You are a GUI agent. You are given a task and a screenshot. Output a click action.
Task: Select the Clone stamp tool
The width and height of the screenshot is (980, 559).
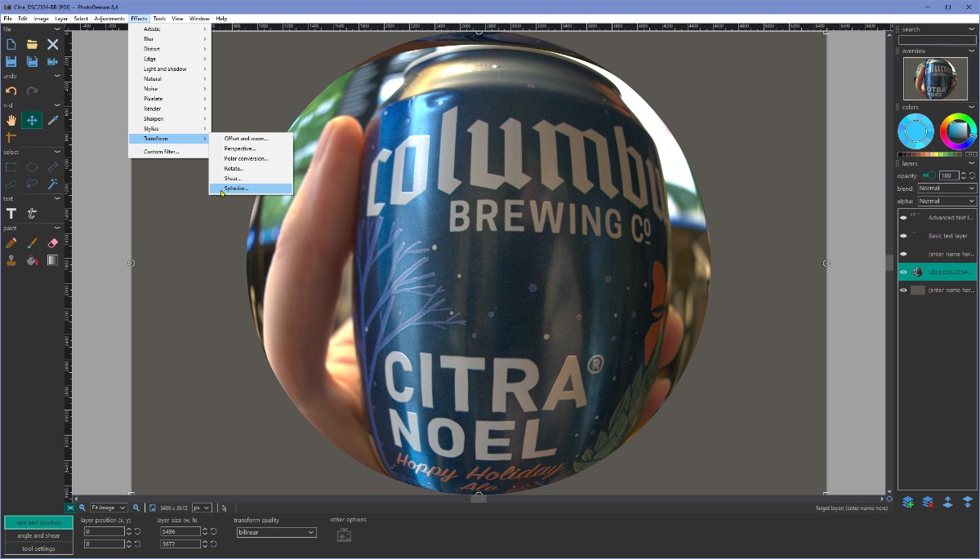(11, 260)
